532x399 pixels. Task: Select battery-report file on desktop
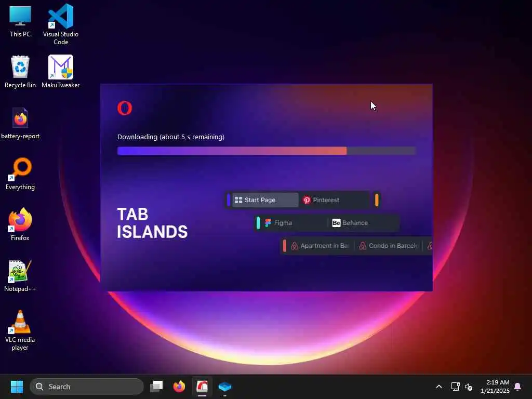[x=20, y=123]
